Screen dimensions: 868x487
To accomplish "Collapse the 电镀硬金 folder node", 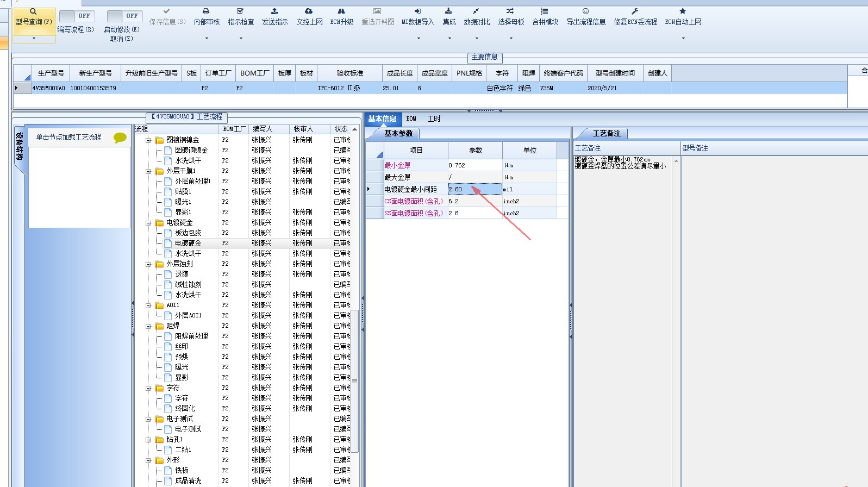I will click(x=148, y=223).
